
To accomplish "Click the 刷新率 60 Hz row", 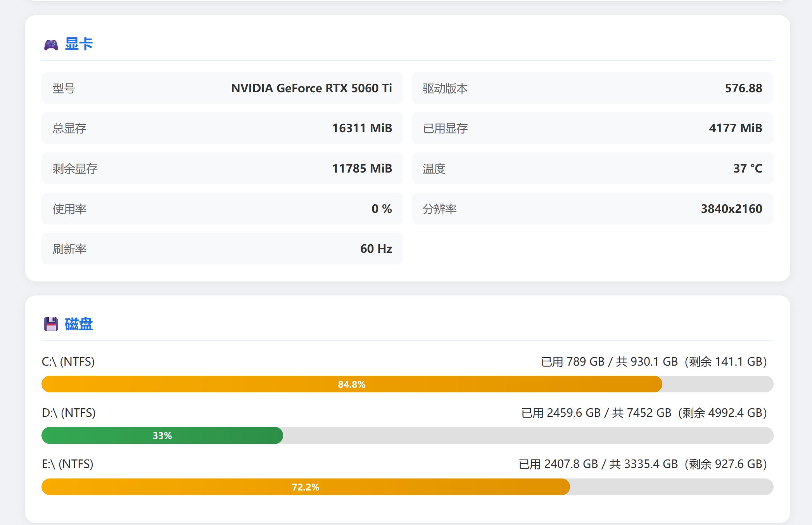I will [x=222, y=249].
